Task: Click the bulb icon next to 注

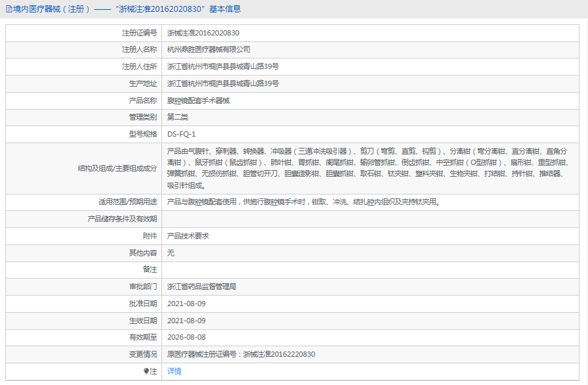Action: [146, 371]
